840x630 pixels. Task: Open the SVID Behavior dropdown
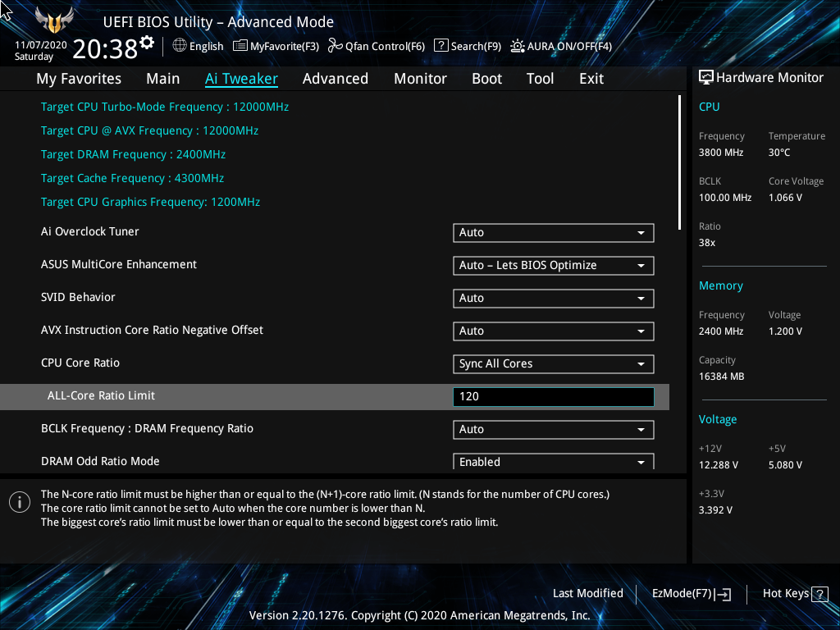554,298
